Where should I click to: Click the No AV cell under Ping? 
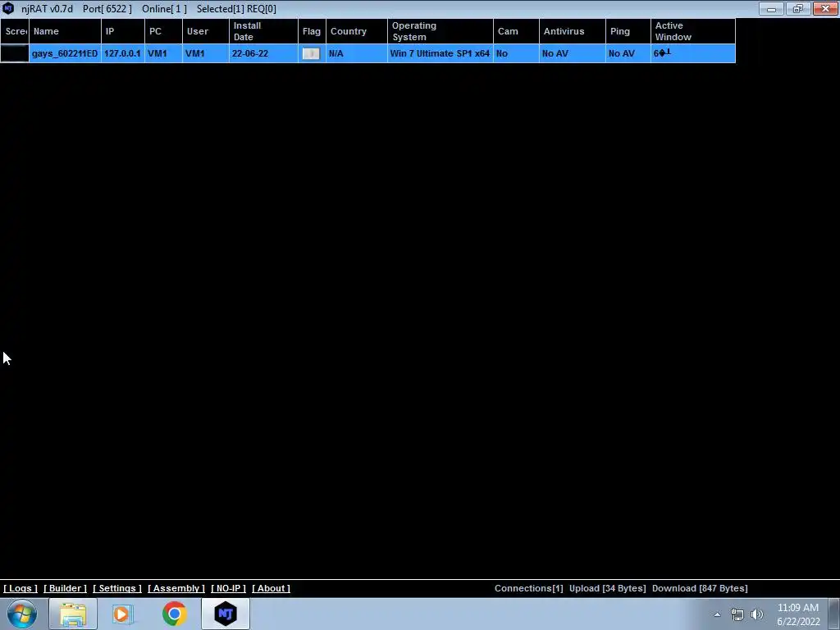coord(628,53)
